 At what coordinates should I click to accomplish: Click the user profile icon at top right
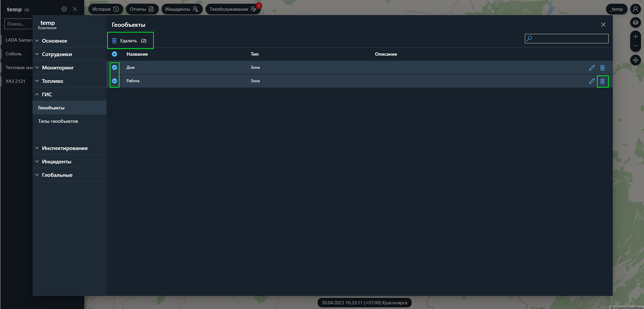pos(636,9)
